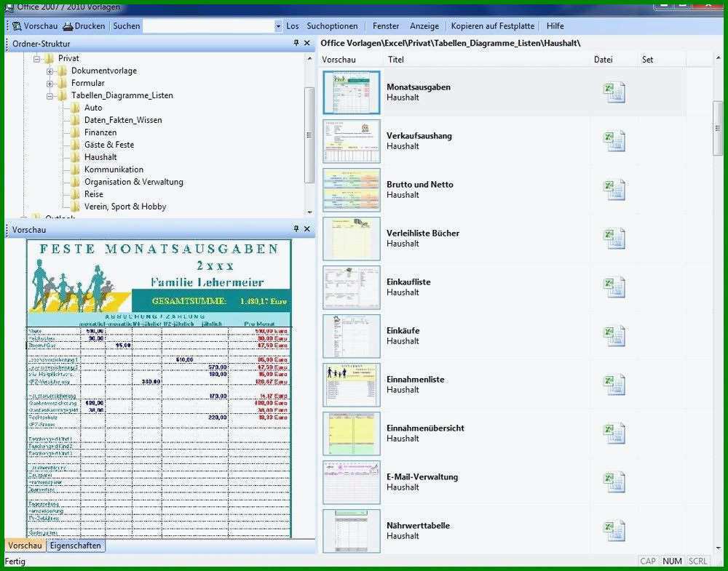Click Excel file icon for Brutto und Netto

614,190
